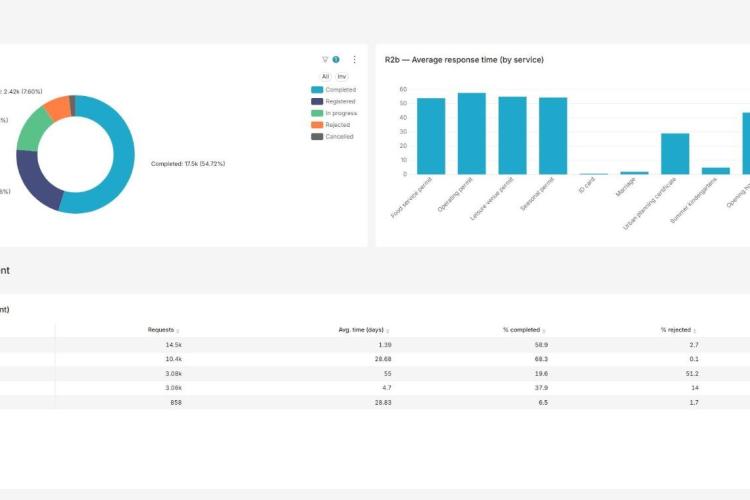Click the 28.68 average time cell
This screenshot has width=750, height=500.
pyautogui.click(x=383, y=359)
